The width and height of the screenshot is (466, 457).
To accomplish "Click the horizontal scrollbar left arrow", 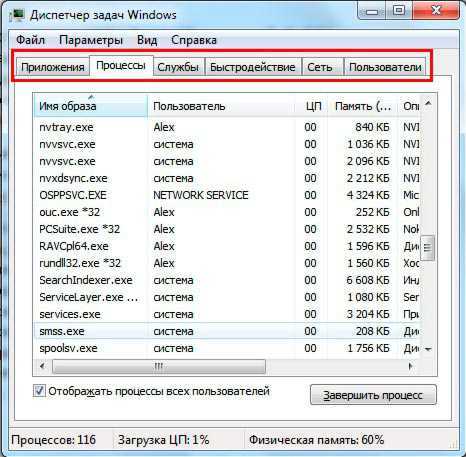I will click(x=42, y=366).
